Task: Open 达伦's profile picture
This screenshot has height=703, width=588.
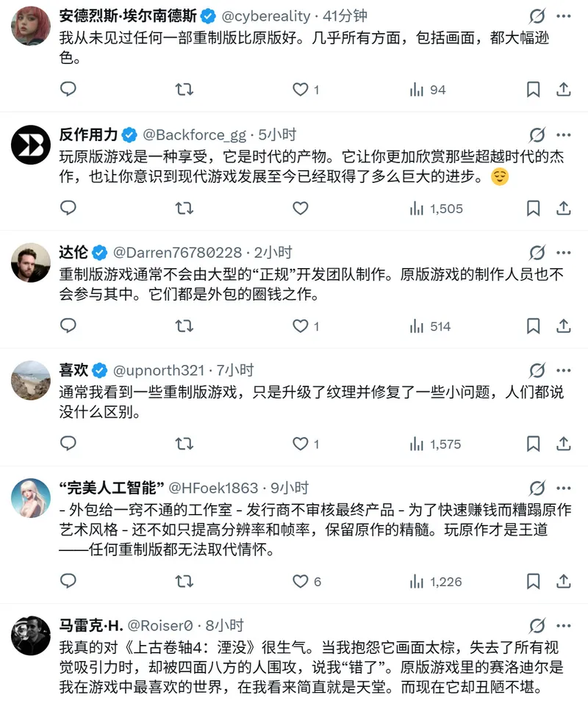Action: [x=30, y=262]
